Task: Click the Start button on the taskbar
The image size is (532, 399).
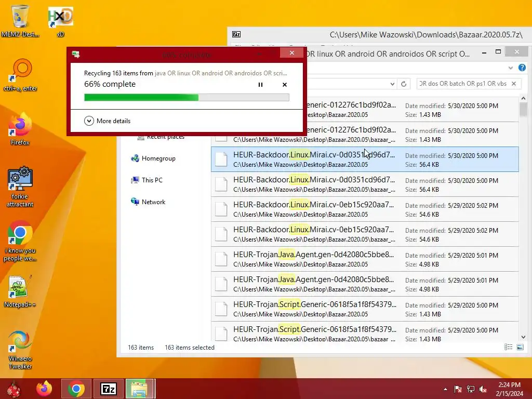Action: coord(14,389)
